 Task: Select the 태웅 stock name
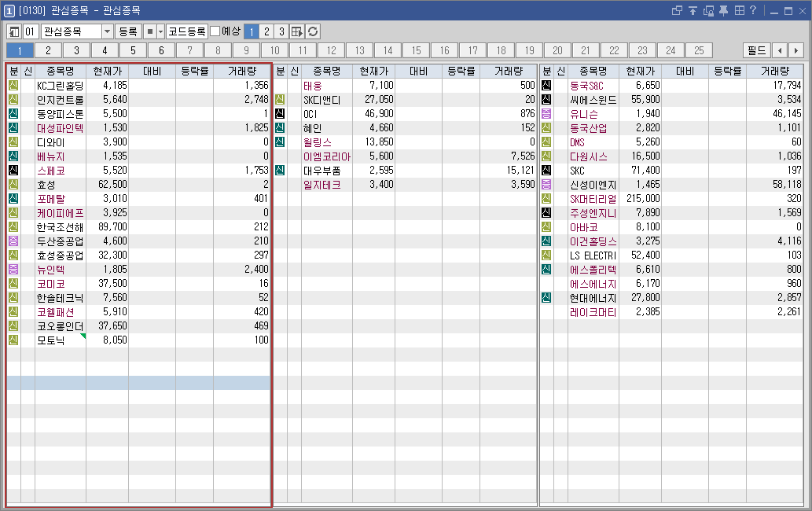[x=312, y=86]
